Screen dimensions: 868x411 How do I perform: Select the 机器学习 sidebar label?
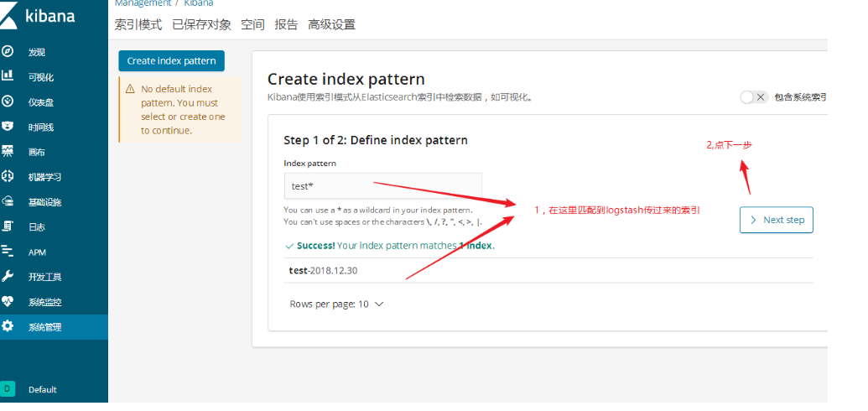click(44, 177)
